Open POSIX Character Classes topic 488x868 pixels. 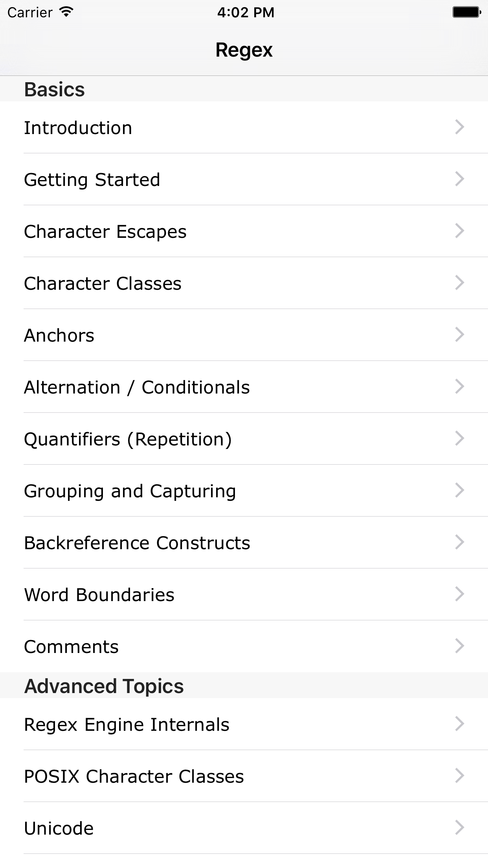coord(134,776)
